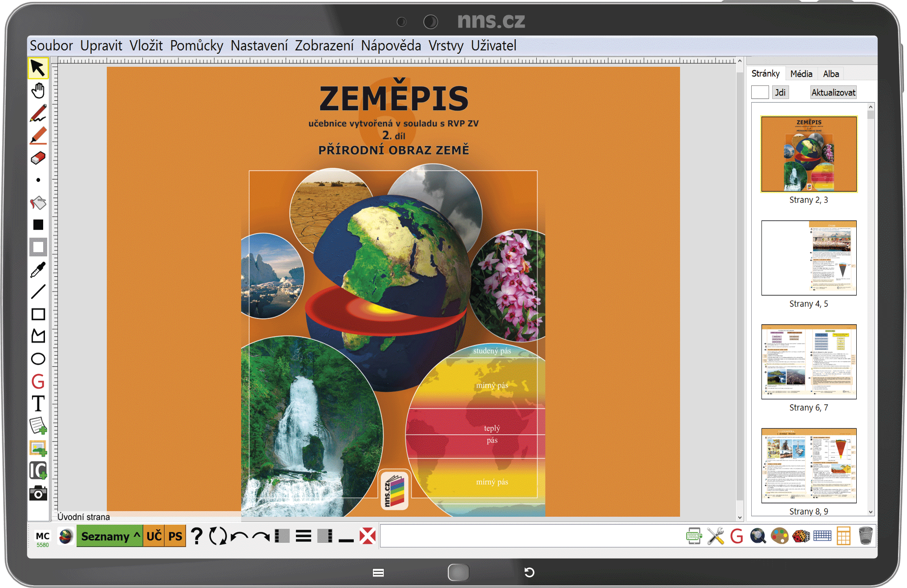Viewport: 907px width, 588px height.
Task: Open the Pomůcky menu
Action: point(196,46)
